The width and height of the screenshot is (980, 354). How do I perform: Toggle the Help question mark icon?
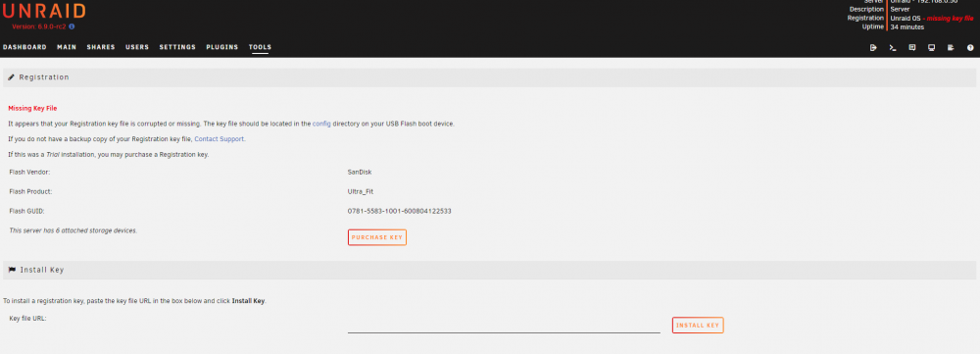click(x=970, y=47)
